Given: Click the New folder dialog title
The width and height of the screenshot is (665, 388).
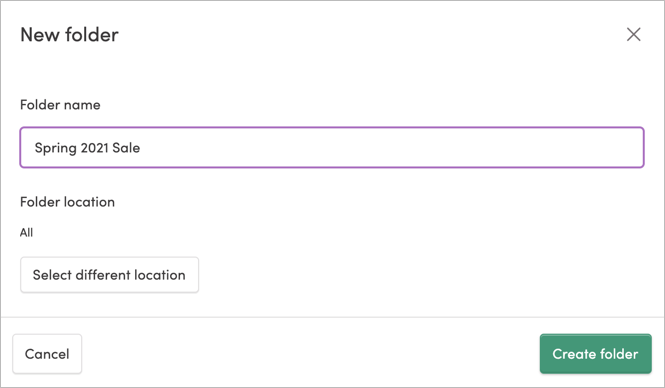Looking at the screenshot, I should click(x=70, y=35).
